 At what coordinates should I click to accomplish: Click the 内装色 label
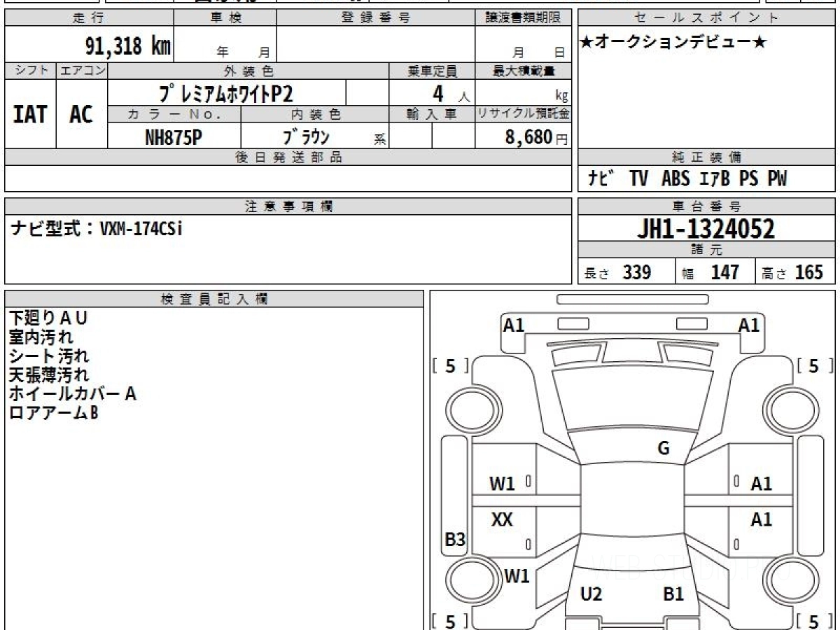[x=315, y=114]
